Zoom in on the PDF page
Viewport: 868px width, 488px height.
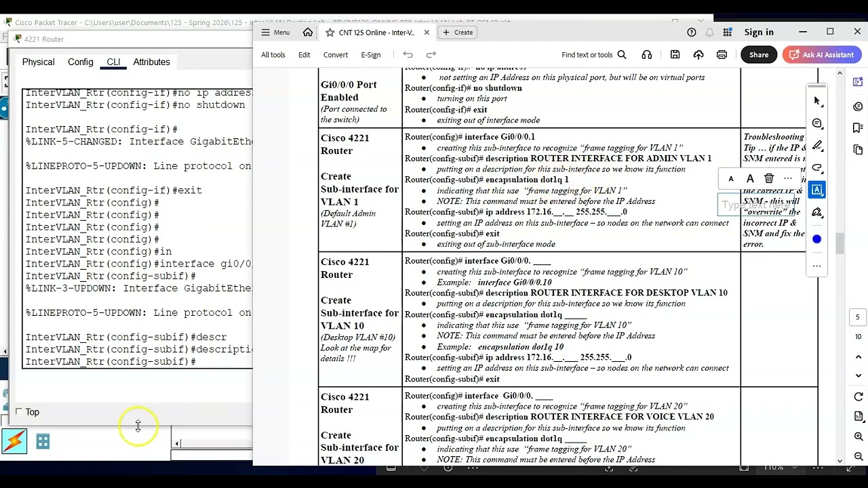pos(859,437)
